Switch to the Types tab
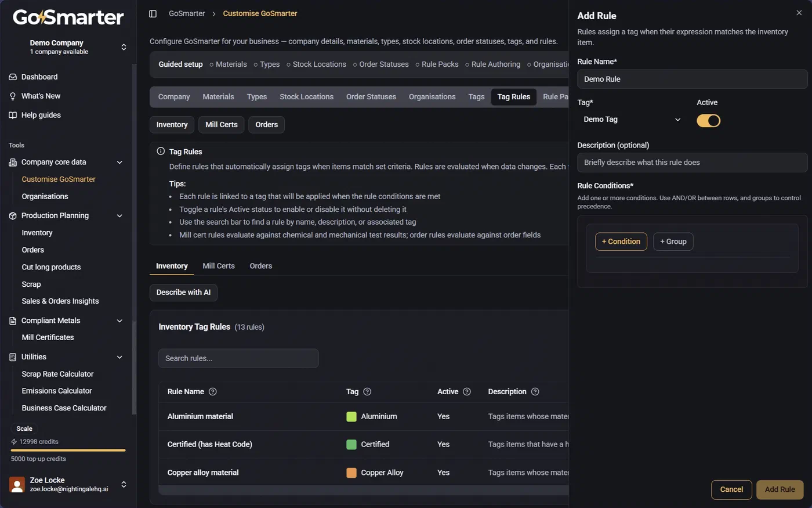Viewport: 812px width, 508px height. (x=257, y=97)
